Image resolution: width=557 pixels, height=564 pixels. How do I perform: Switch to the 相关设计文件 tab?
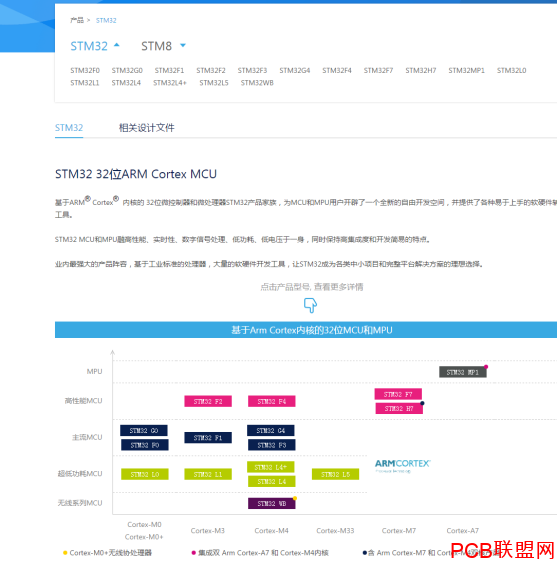pos(146,128)
